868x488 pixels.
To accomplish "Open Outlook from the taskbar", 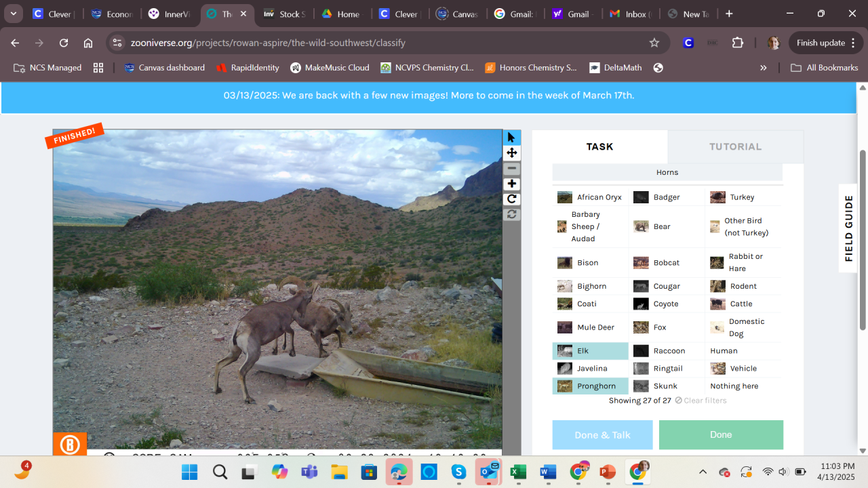I will tap(488, 472).
